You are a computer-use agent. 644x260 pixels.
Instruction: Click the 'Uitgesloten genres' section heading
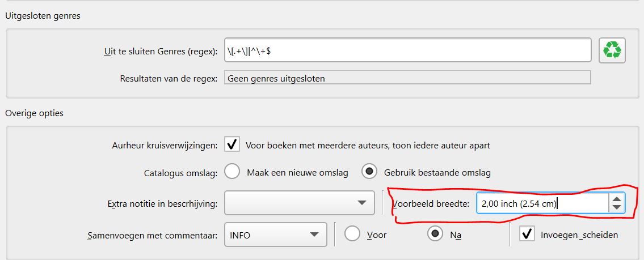(x=43, y=16)
